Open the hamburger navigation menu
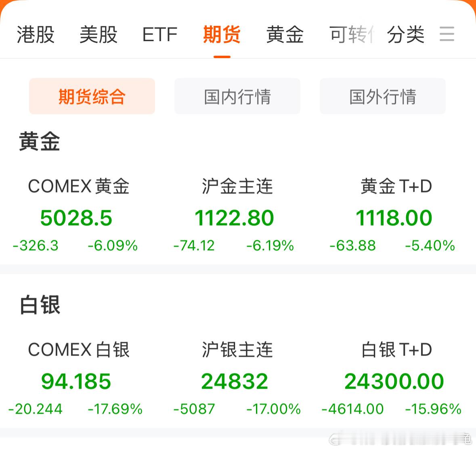476x450 pixels. tap(447, 35)
